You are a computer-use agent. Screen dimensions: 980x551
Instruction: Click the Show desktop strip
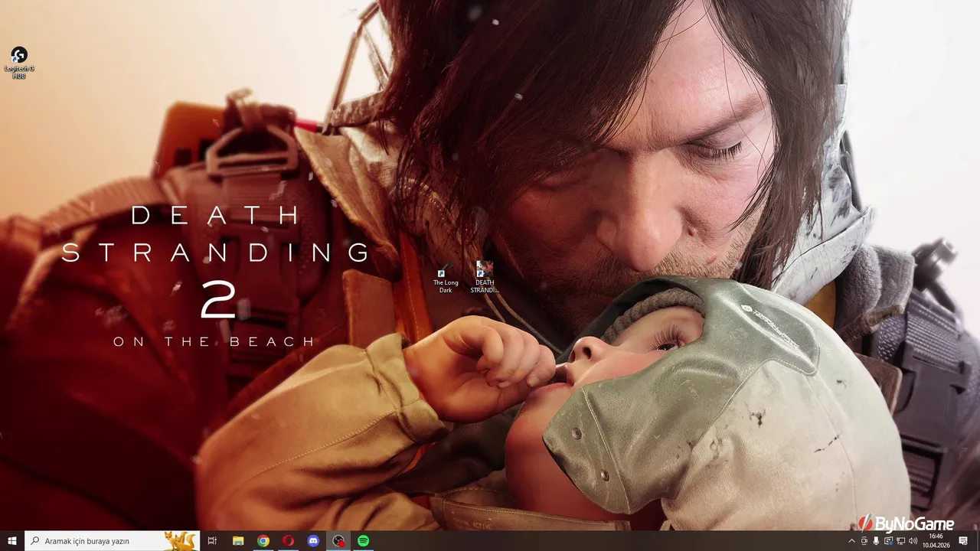click(x=978, y=541)
